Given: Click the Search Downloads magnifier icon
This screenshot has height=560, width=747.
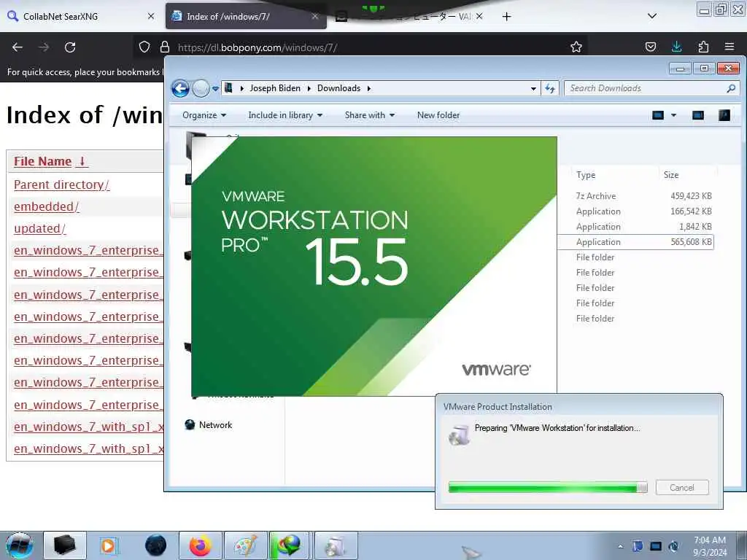Looking at the screenshot, I should (731, 88).
